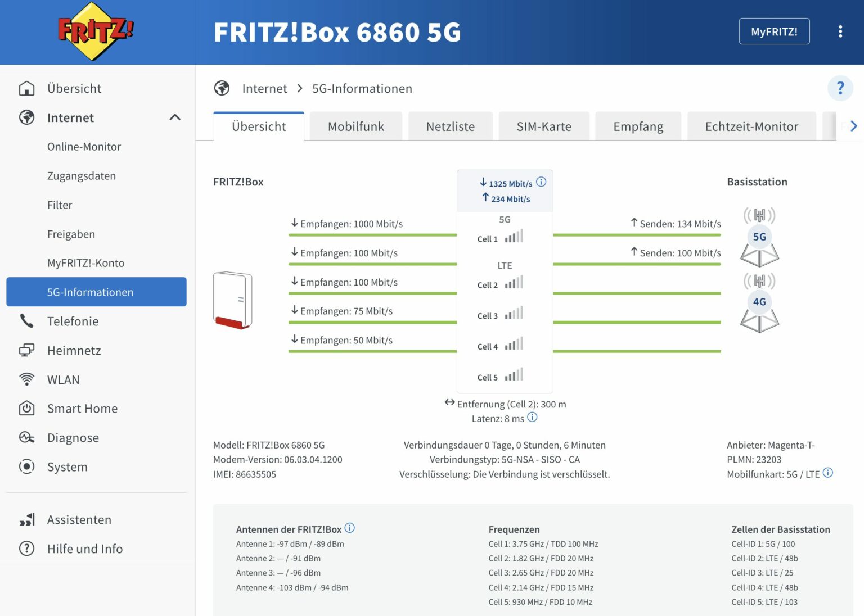Select the Telefonie phone icon
Image resolution: width=864 pixels, height=616 pixels.
pyautogui.click(x=26, y=321)
